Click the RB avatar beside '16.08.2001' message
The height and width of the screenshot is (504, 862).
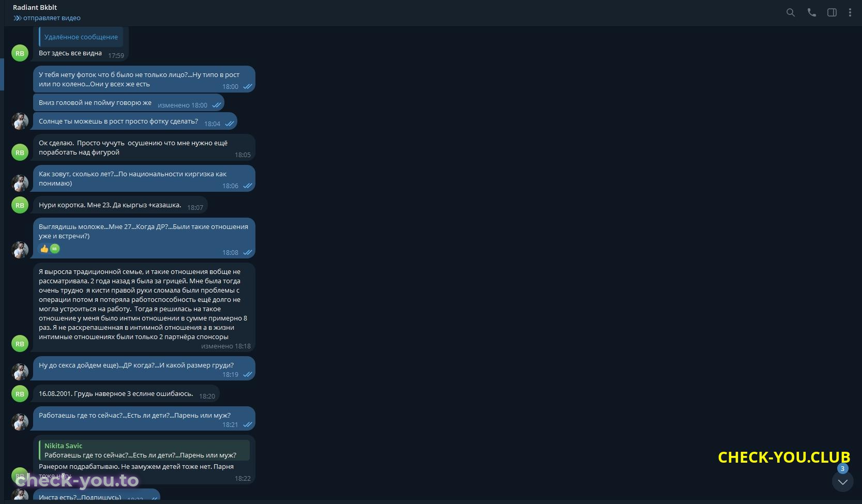[20, 394]
